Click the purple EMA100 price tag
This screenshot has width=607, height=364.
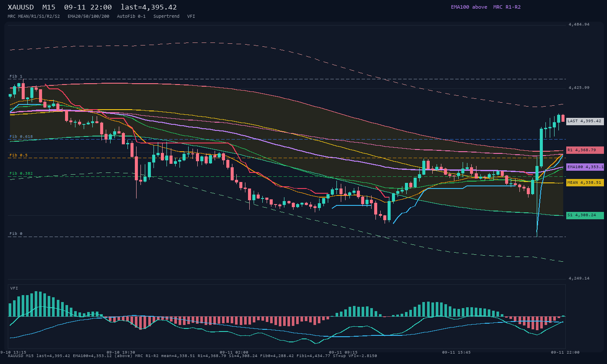point(585,167)
